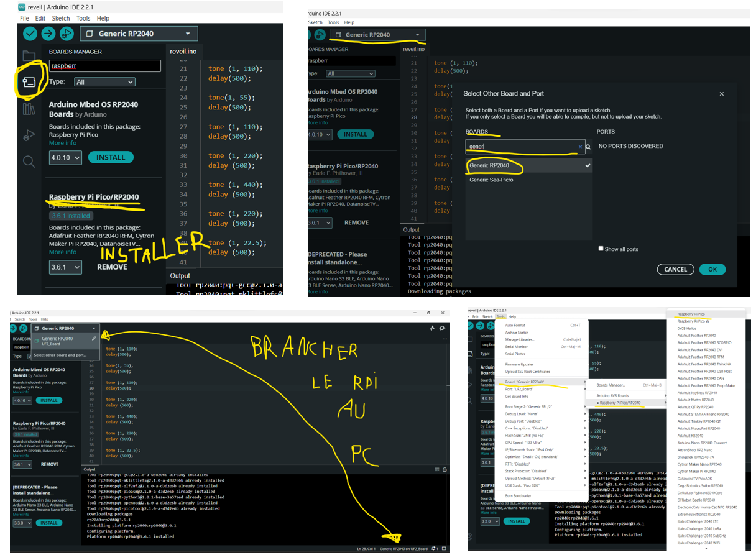This screenshot has width=756, height=555.
Task: Open the Serial Plotter icon in bottom-left screenshot
Action: [x=431, y=328]
